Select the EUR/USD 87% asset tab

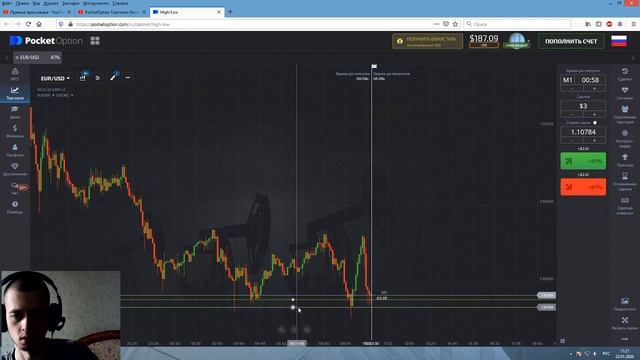point(37,58)
